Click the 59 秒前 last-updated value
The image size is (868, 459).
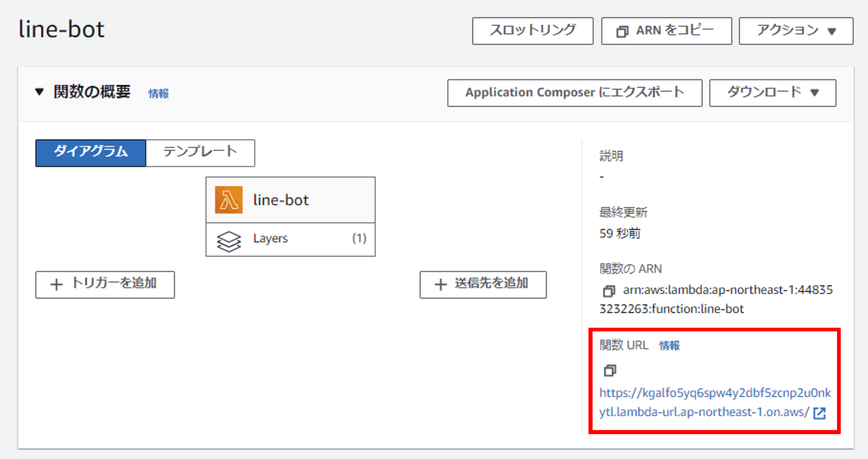[620, 234]
